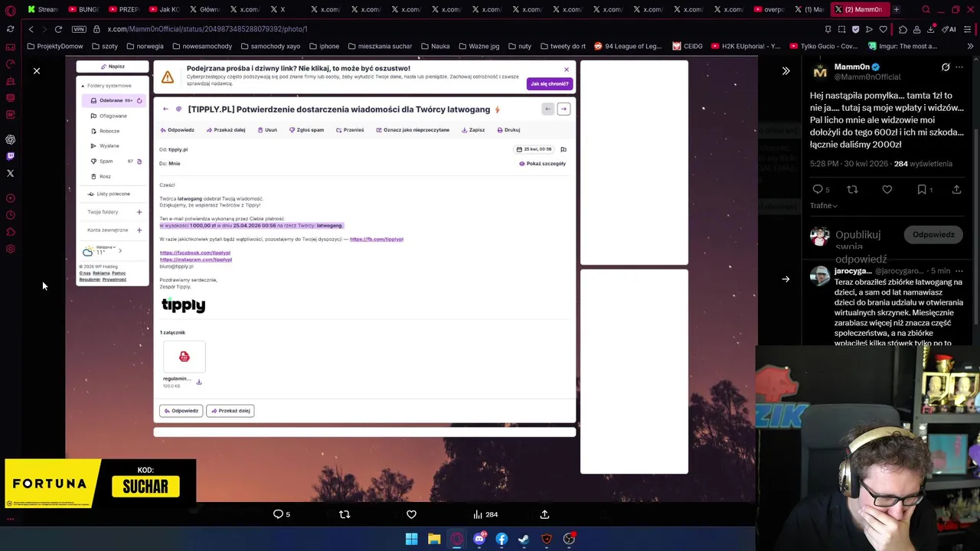
Task: Open Nauka bookmark folder
Action: tap(435, 46)
